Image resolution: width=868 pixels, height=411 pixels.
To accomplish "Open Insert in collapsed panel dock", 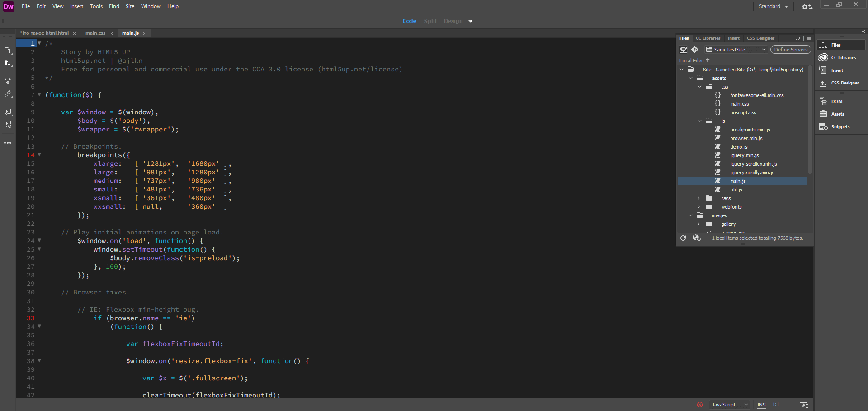I will tap(841, 70).
